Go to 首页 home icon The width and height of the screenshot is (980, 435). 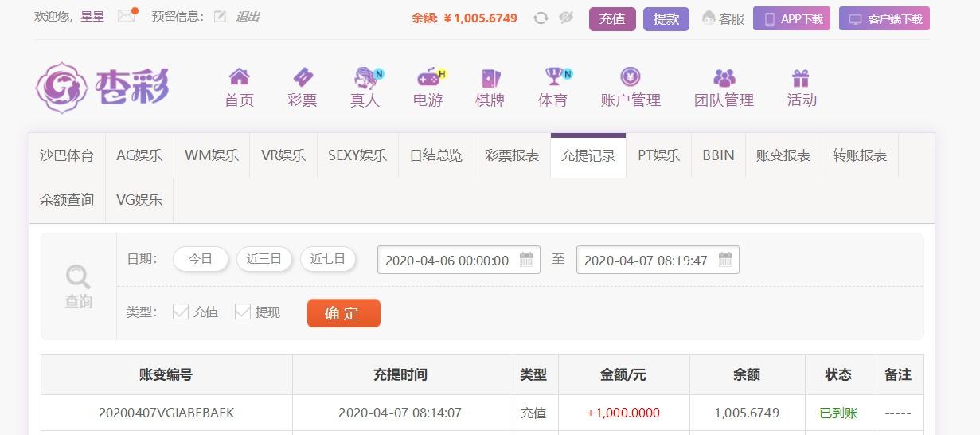tap(239, 76)
